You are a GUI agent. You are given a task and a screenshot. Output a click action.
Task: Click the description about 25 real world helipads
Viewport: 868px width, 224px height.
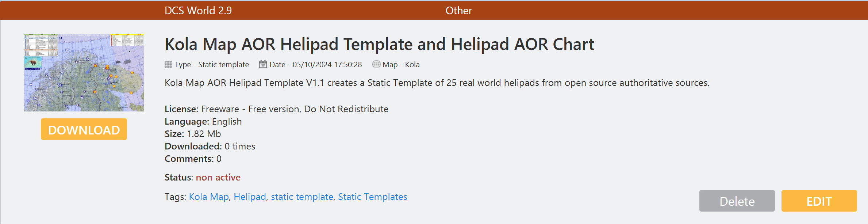click(437, 83)
